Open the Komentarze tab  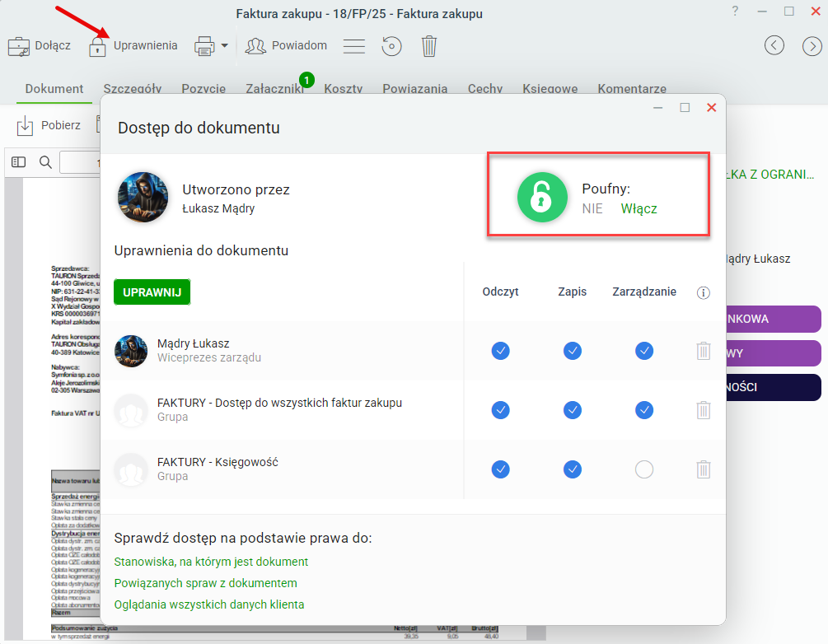pyautogui.click(x=632, y=89)
